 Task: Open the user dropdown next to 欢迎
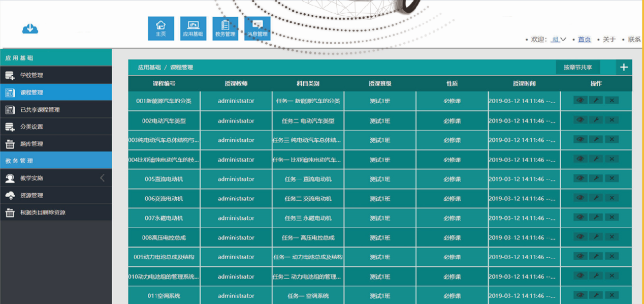pos(559,40)
